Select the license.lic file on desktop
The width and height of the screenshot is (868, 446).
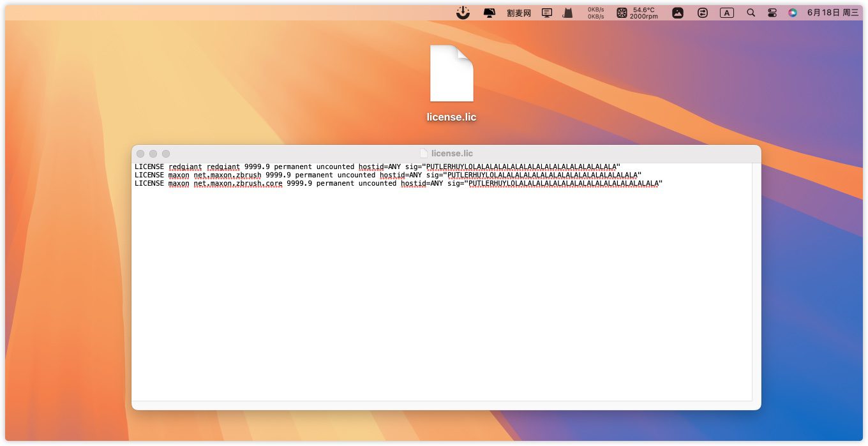coord(452,73)
